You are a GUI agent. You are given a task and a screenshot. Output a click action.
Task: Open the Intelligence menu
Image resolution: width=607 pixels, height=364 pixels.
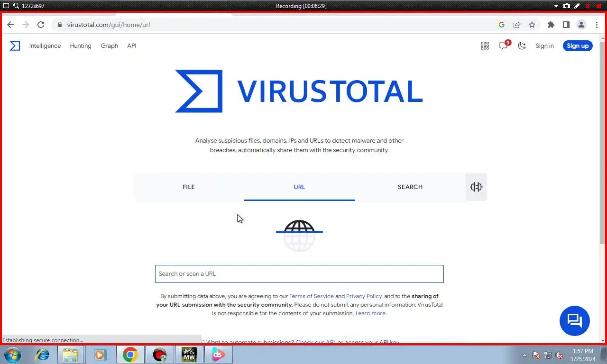[45, 46]
